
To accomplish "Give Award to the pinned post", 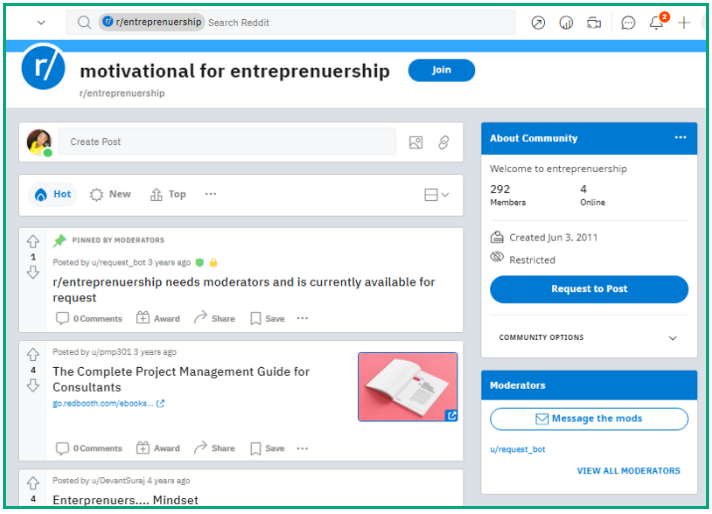I will click(158, 318).
